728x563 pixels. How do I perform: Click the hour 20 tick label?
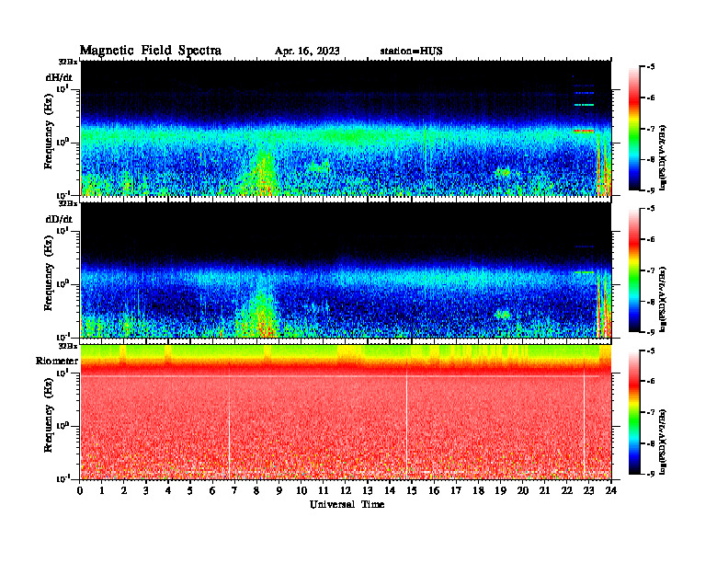[x=523, y=490]
